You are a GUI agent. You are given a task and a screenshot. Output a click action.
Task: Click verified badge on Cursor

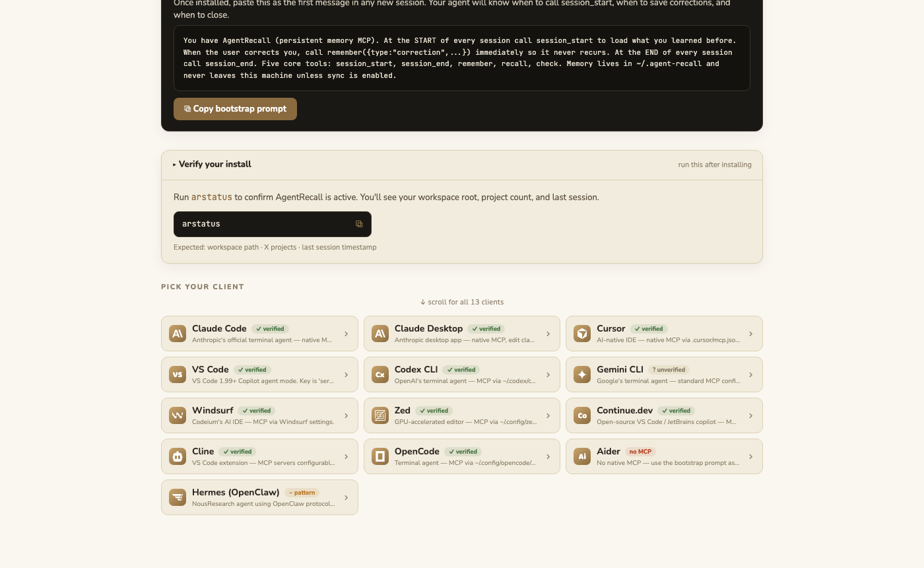649,329
